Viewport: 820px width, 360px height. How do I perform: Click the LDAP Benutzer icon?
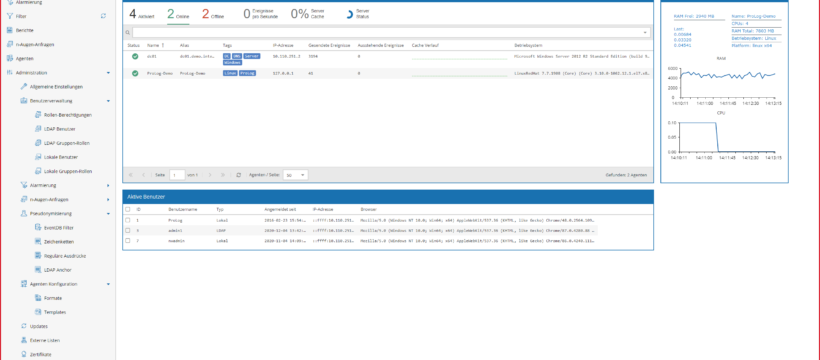(38, 129)
